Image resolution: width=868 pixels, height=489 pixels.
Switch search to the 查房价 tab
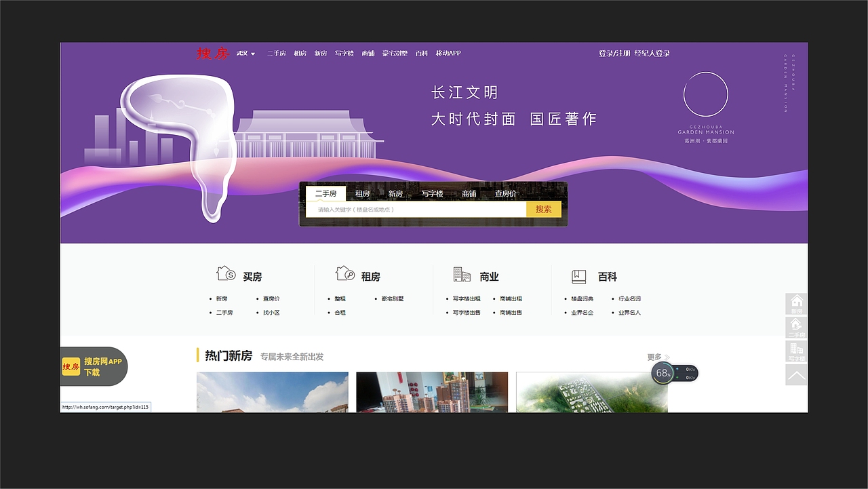coord(505,193)
